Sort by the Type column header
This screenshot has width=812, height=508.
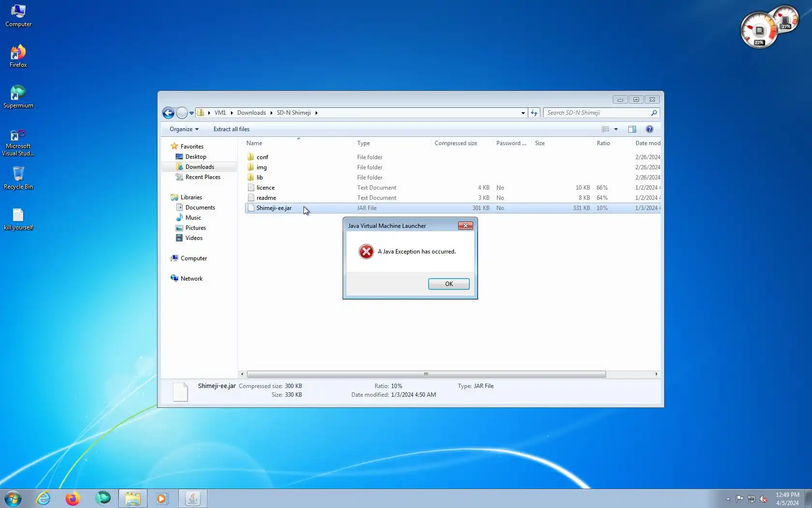click(x=392, y=143)
